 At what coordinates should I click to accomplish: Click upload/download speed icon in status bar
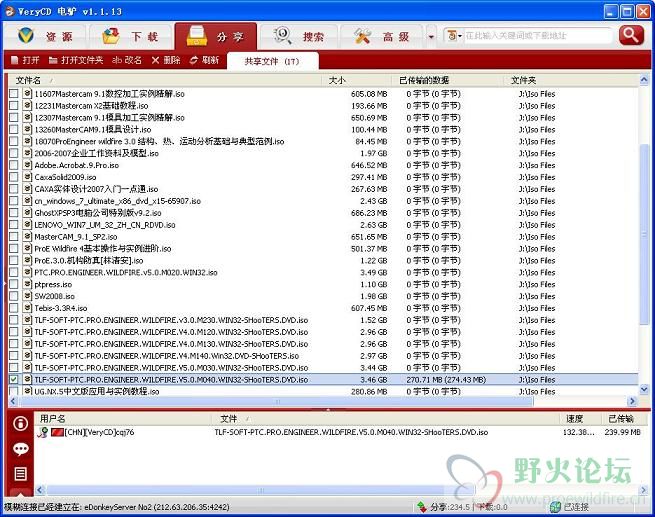[x=422, y=507]
